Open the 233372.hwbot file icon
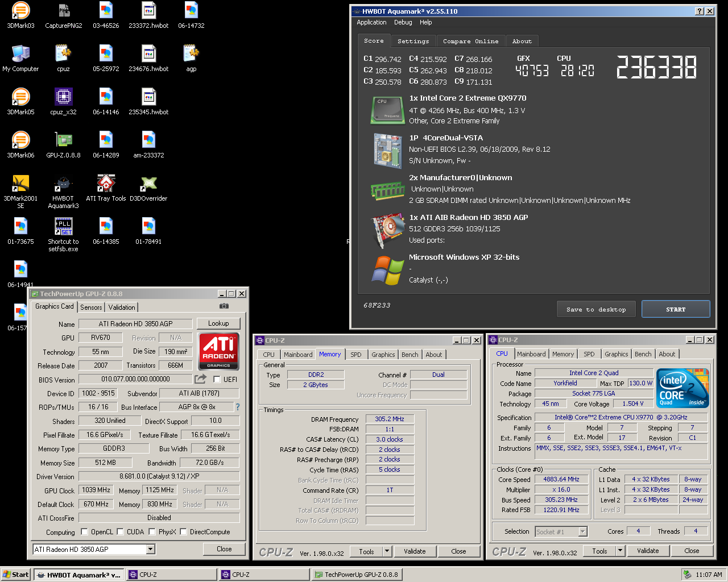Image resolution: width=728 pixels, height=582 pixels. coord(148,15)
